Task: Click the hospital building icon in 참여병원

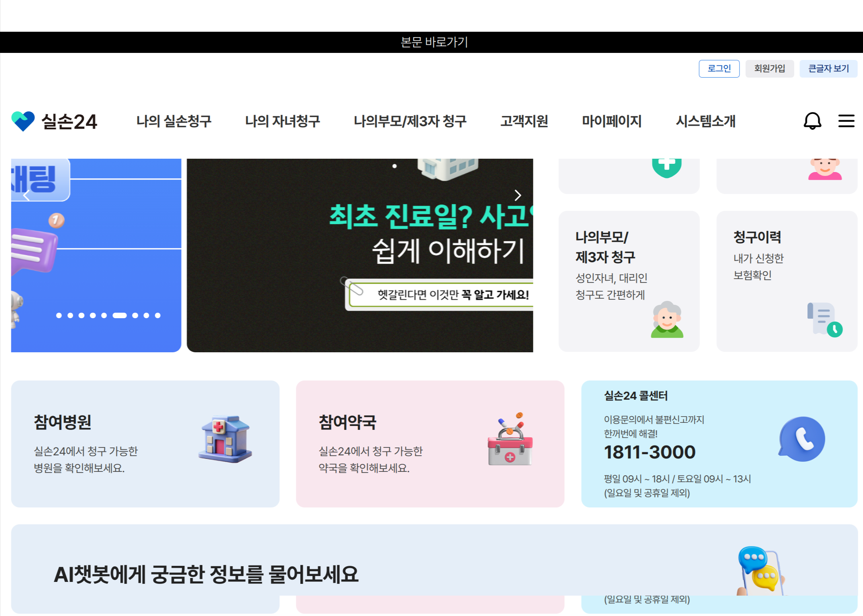Action: 225,439
